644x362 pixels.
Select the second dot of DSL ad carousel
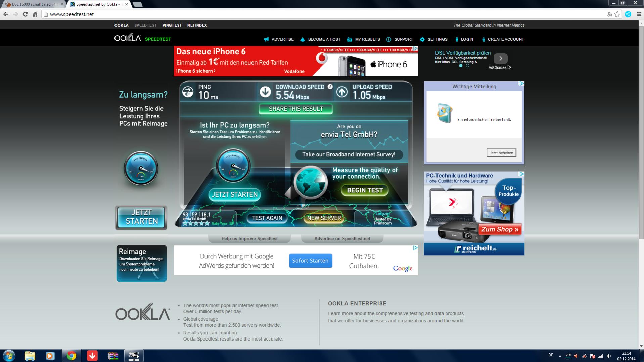click(467, 66)
